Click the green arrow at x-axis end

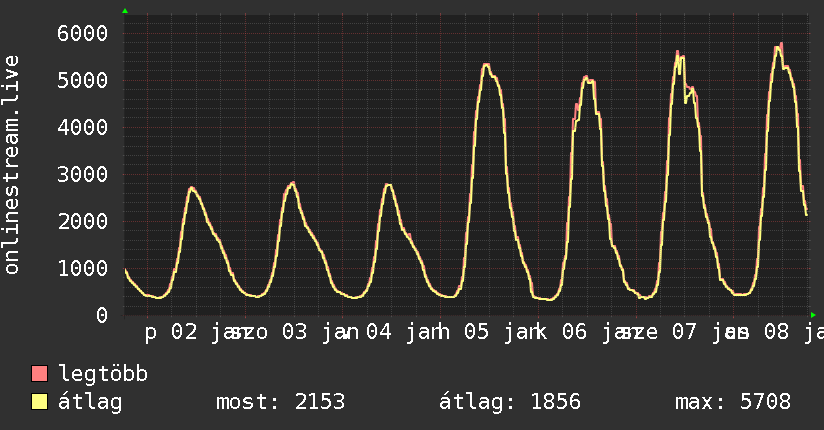coord(813,315)
